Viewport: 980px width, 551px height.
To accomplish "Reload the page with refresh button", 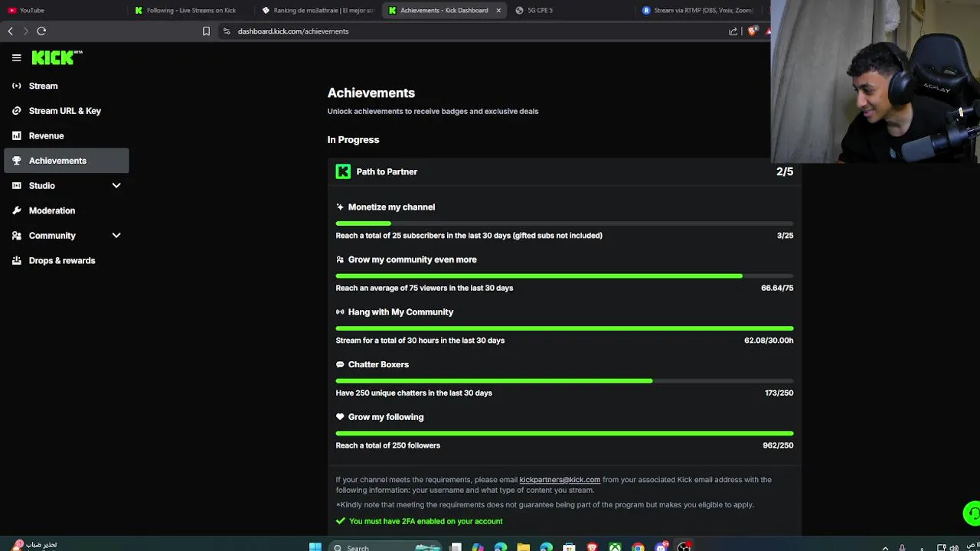I will click(41, 31).
